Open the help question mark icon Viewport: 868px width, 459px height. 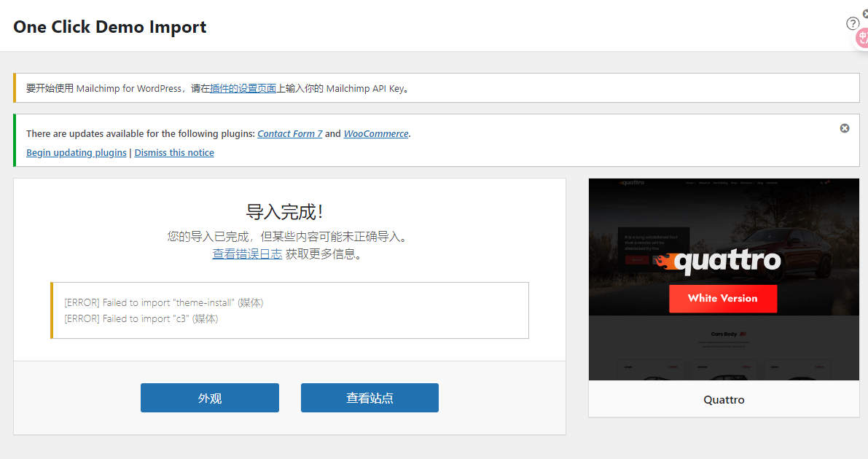(x=853, y=23)
